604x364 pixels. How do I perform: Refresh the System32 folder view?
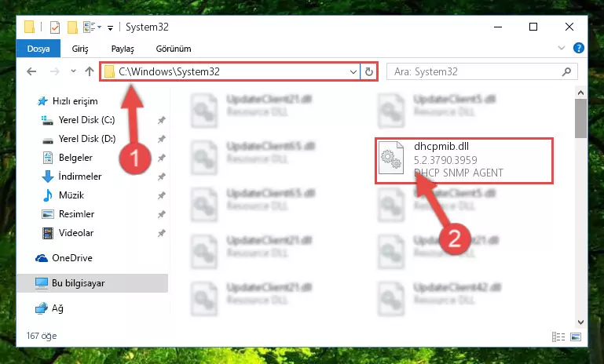point(368,71)
